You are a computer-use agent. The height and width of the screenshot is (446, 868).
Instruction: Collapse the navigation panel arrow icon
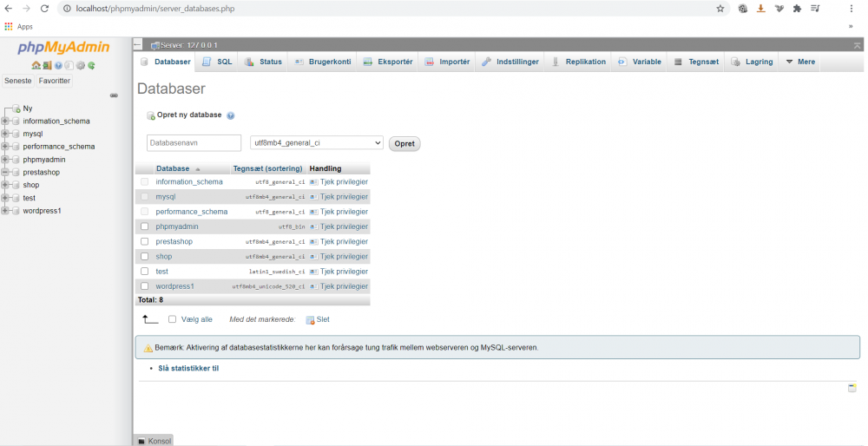point(138,45)
